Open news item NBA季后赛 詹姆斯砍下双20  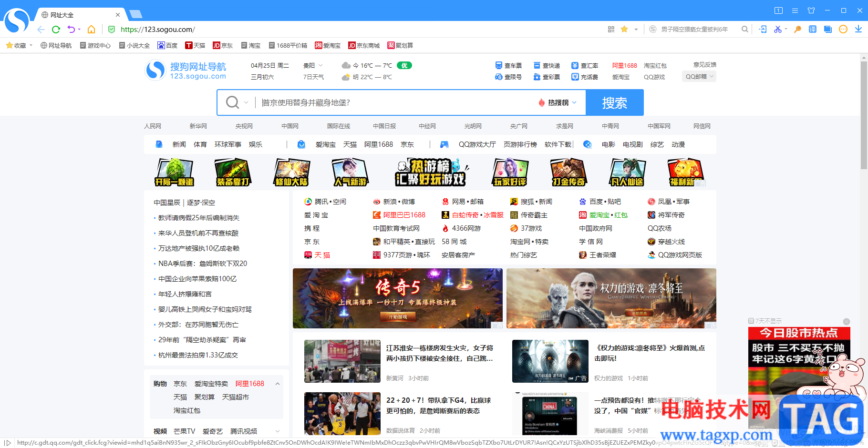(203, 264)
